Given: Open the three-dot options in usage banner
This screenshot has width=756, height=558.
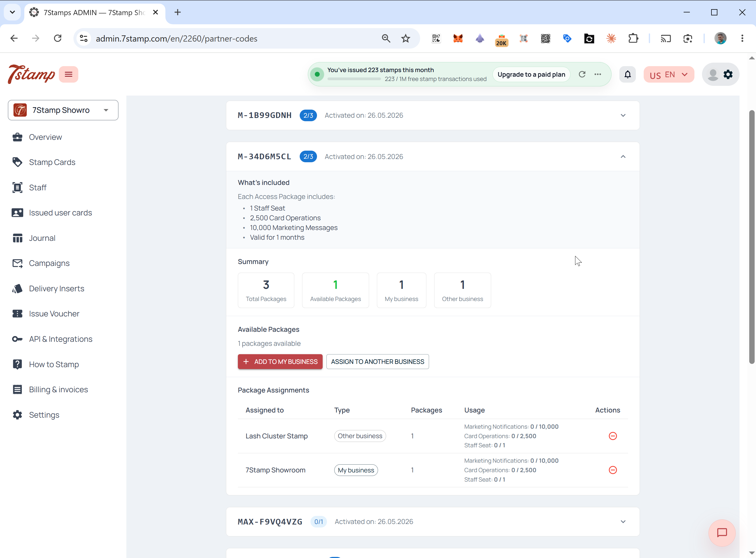Looking at the screenshot, I should [x=598, y=74].
